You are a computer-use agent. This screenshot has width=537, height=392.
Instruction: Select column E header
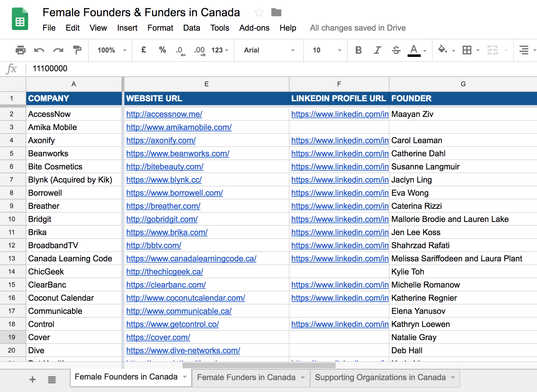(x=207, y=84)
